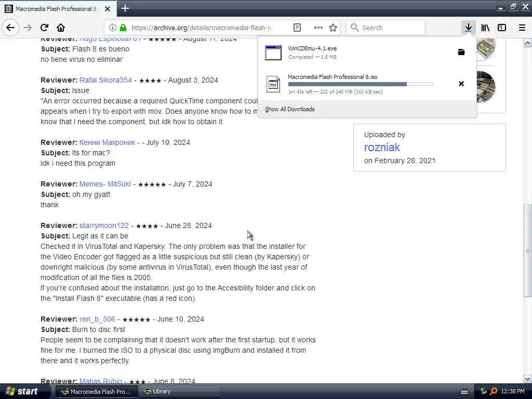The image size is (532, 399).
Task: Show sidebars toolbar button
Action: pos(502,28)
